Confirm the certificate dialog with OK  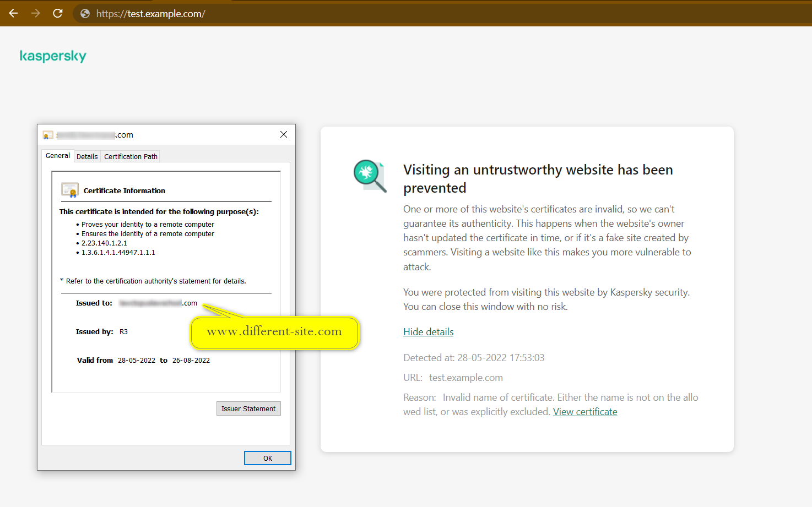click(268, 458)
